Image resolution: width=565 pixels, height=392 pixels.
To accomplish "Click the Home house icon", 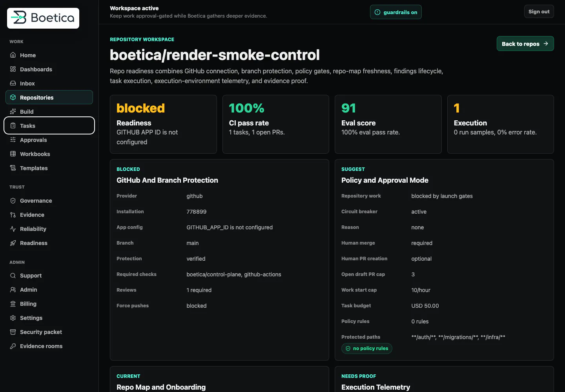I will (13, 55).
